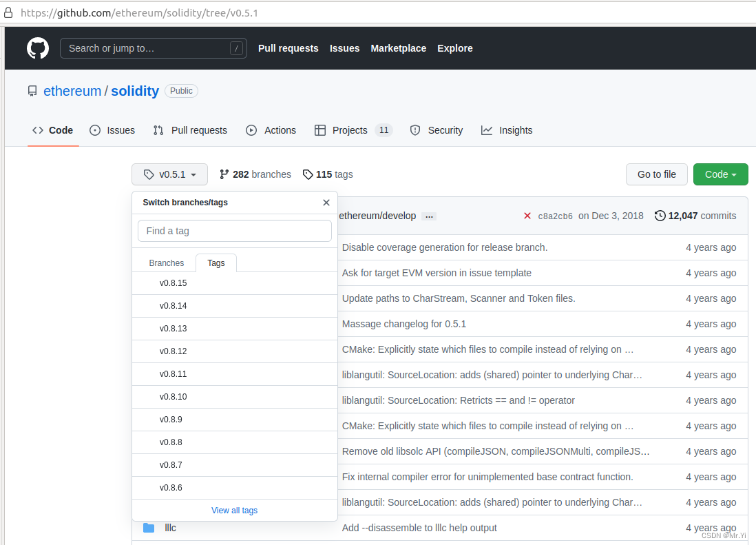Select tag v0.8.7 from the list
Screen dimensions: 756x545
235,465
